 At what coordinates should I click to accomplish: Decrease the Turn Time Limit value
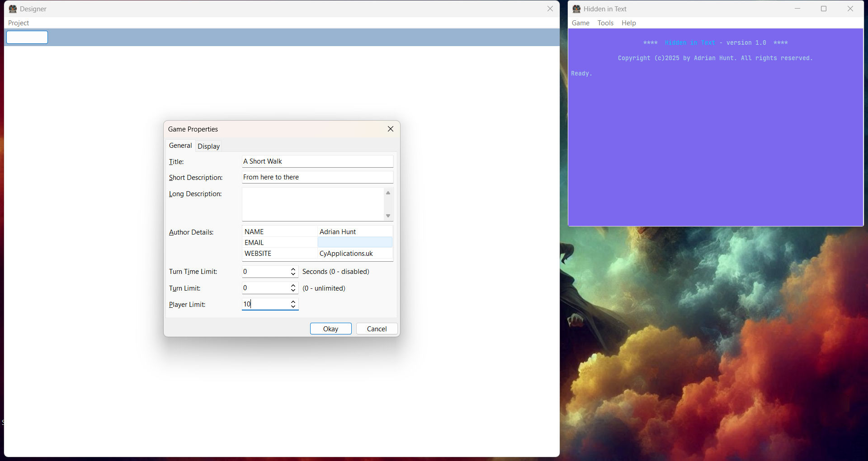pos(293,274)
